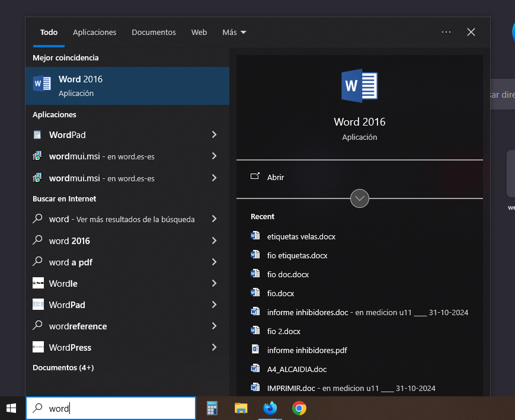Launch File Explorer taskbar icon
Screen dimensions: 515x420
tap(241, 408)
